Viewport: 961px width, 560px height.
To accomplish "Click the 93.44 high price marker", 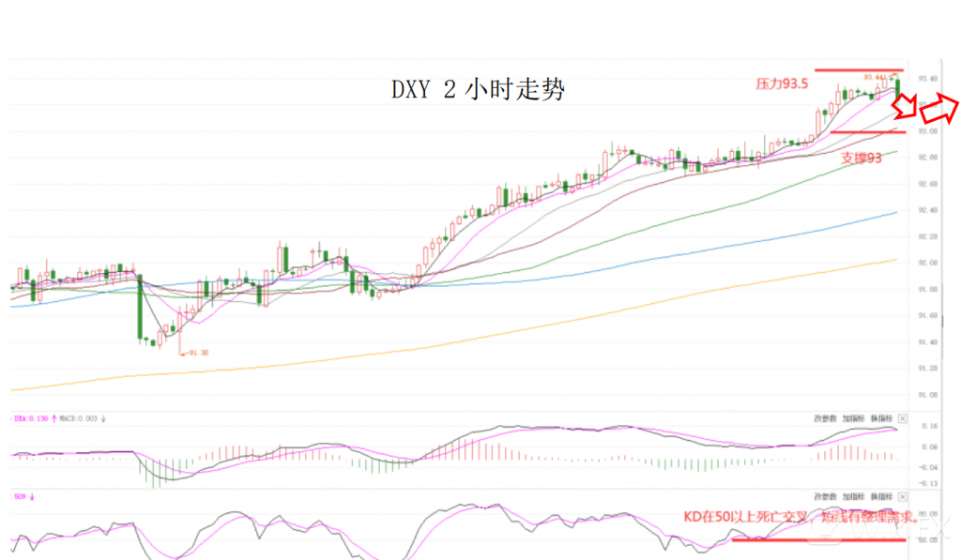I will (x=874, y=77).
